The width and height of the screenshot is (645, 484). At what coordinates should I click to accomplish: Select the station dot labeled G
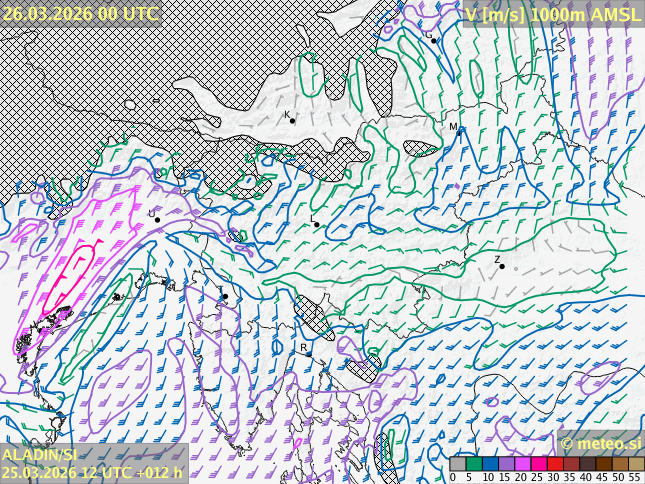pos(434,41)
